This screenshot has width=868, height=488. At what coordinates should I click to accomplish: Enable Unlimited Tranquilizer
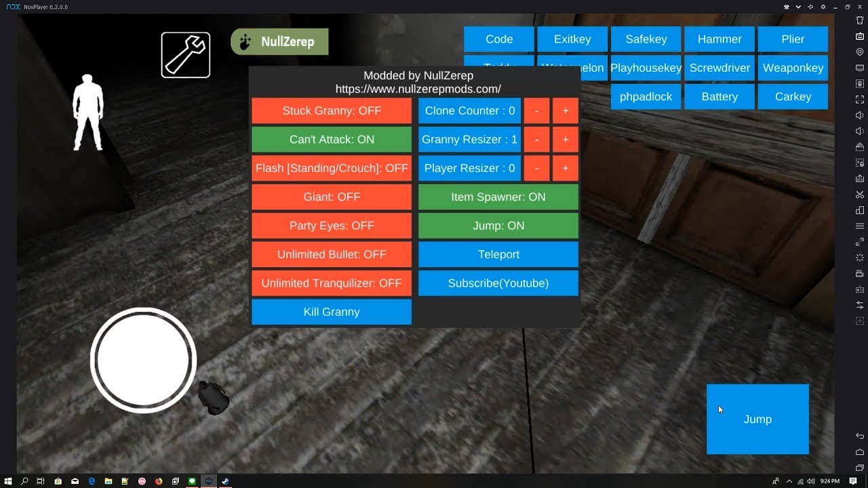point(332,283)
